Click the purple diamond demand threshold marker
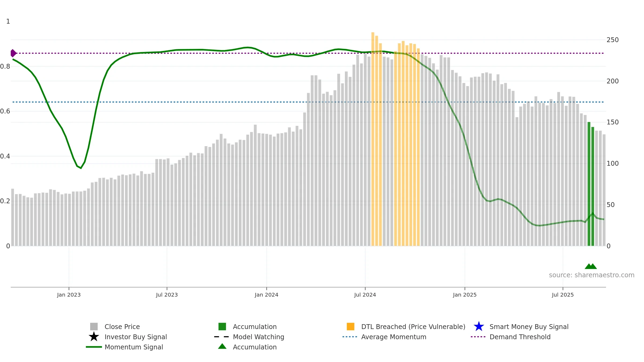The image size is (644, 362). 13,53
